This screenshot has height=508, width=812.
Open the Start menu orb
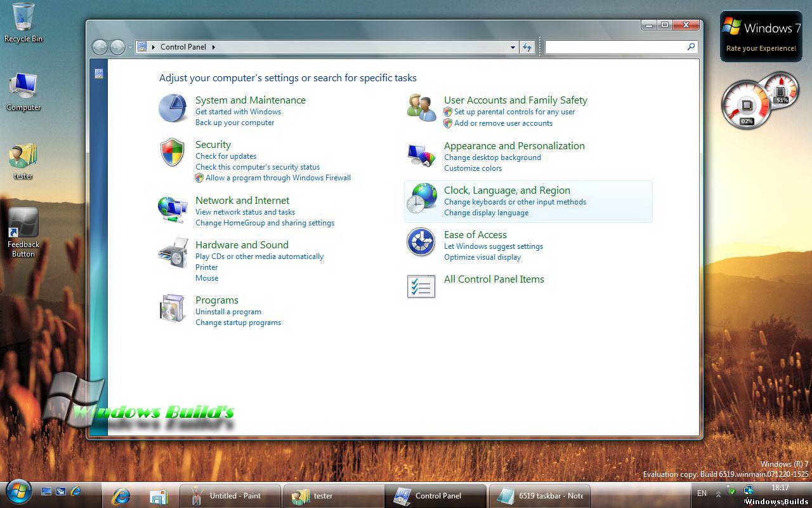[19, 492]
